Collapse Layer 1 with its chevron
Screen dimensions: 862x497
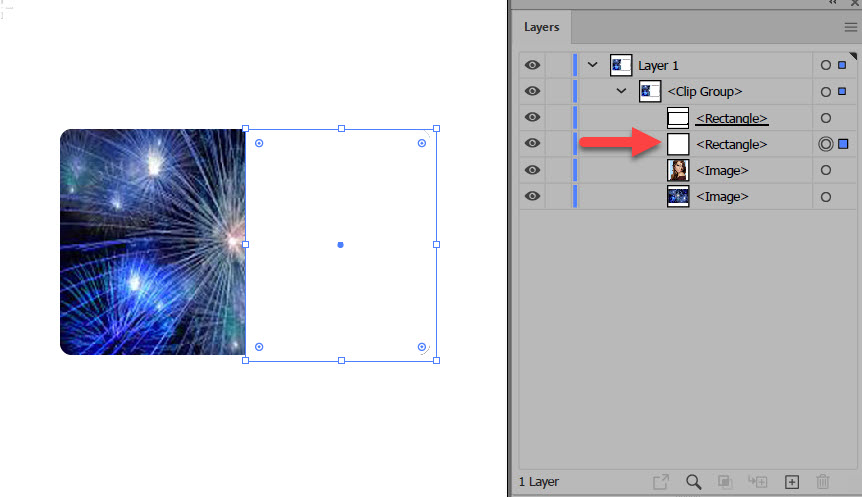[592, 65]
